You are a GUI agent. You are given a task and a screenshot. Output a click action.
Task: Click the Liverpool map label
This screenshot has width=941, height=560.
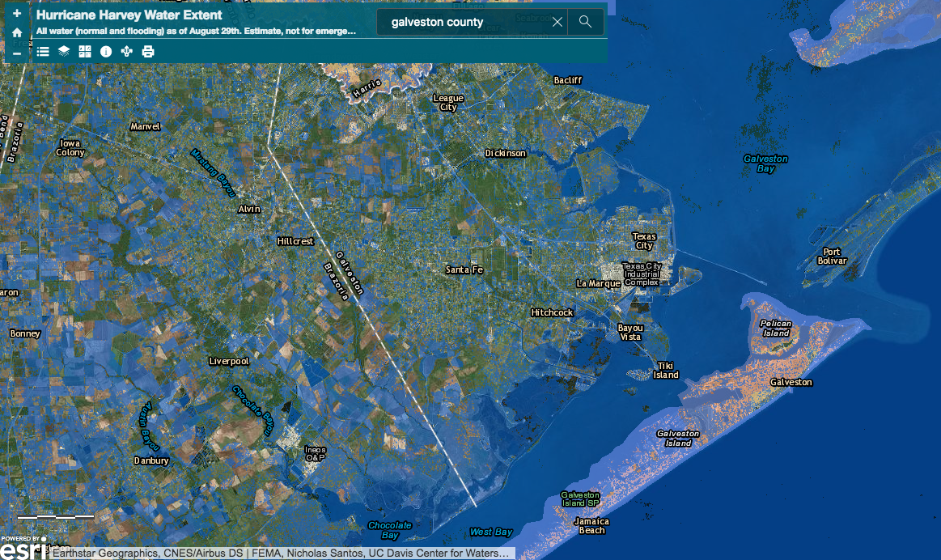229,361
